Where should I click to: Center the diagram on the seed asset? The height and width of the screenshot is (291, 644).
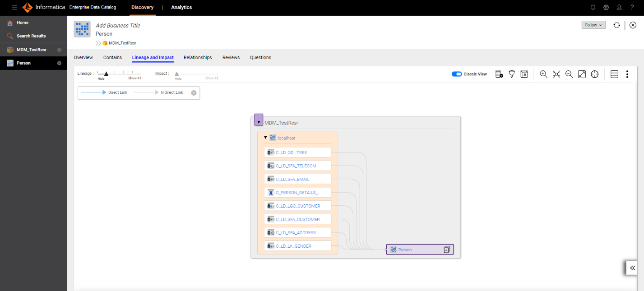point(595,74)
